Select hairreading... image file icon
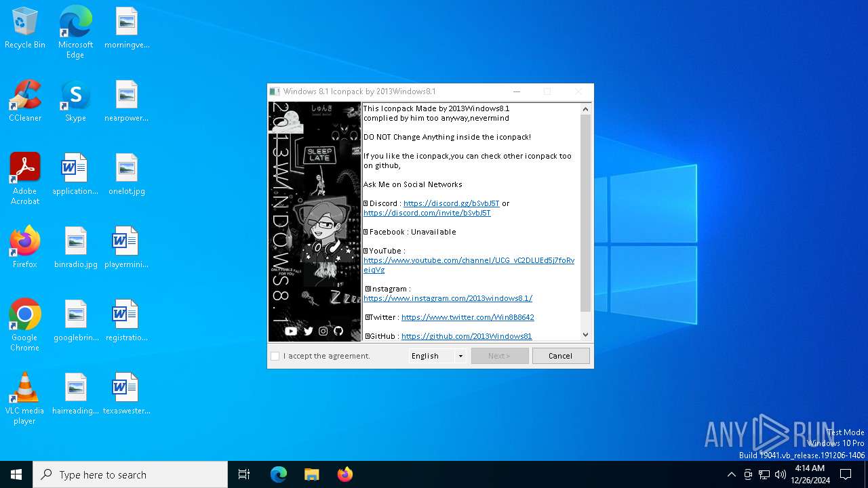This screenshot has height=488, width=868. click(x=75, y=394)
